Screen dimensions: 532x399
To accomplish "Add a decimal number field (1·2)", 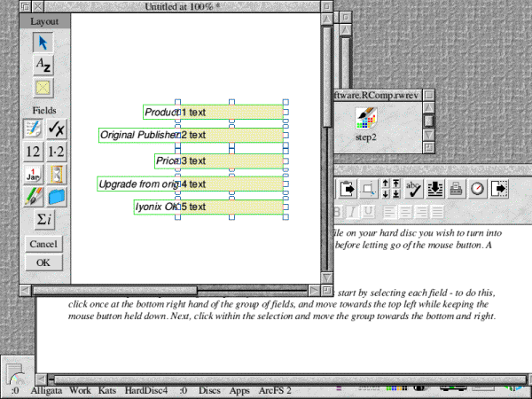I will (x=55, y=152).
